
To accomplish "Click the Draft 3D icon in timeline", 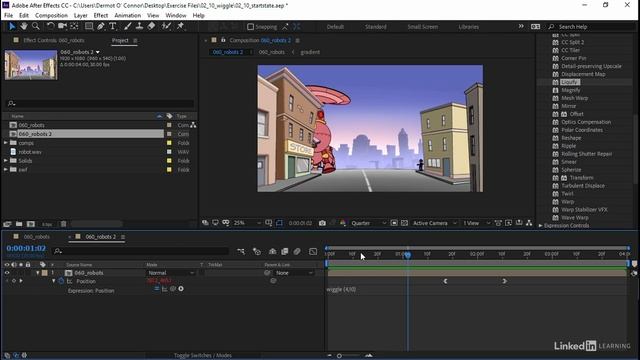I will coord(257,251).
